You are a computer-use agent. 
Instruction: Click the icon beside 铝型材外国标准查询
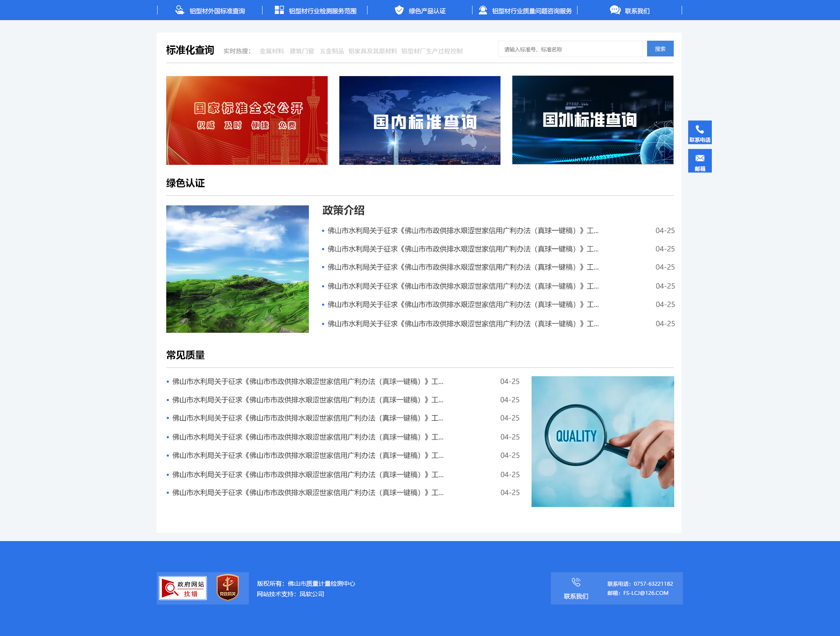179,10
